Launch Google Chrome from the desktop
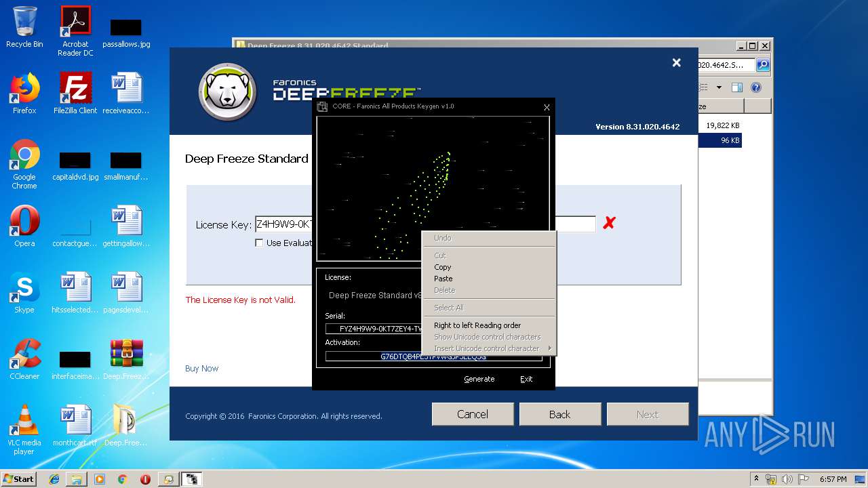 [x=24, y=165]
